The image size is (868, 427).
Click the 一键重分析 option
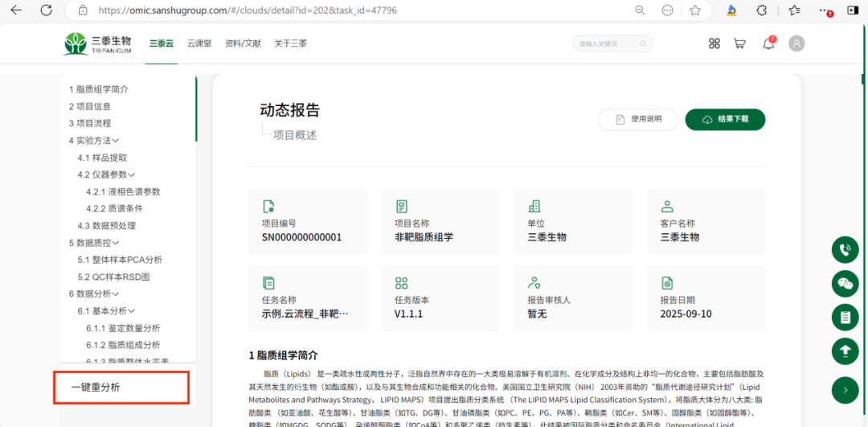pos(96,388)
